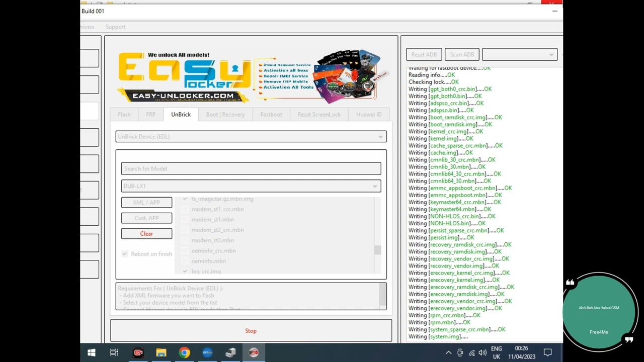Select the 'Checking lock.....OK' log line

434,82
